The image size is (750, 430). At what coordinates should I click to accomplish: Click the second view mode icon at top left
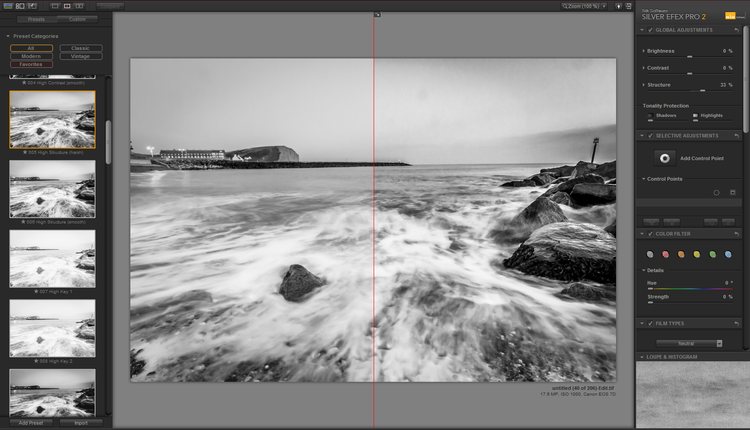20,6
